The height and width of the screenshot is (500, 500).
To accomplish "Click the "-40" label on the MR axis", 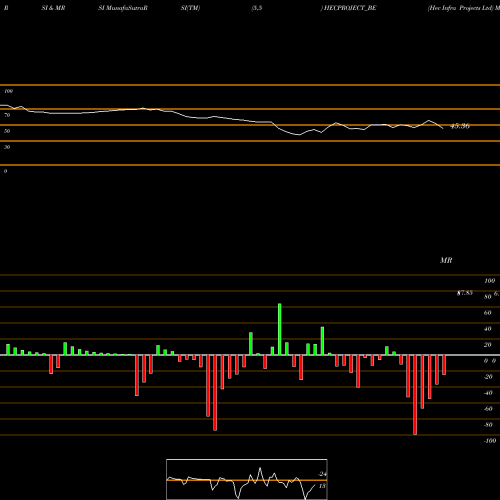I will [x=488, y=393].
